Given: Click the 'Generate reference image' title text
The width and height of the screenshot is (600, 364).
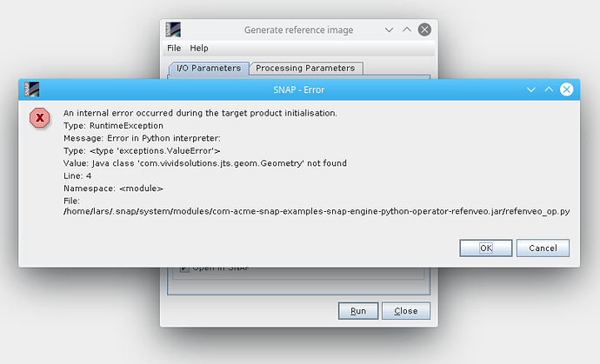Looking at the screenshot, I should [298, 30].
